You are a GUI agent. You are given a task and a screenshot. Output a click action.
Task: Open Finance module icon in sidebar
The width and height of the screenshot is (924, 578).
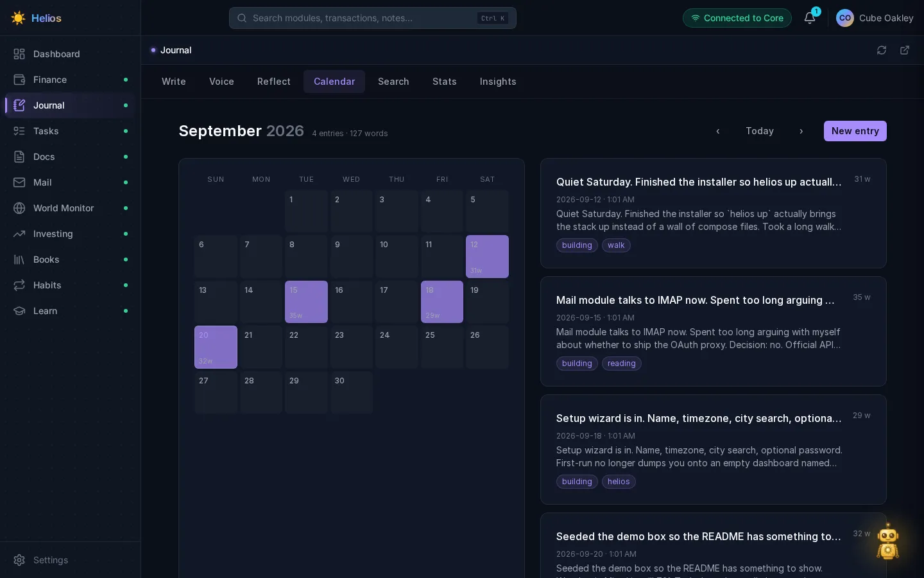[19, 80]
